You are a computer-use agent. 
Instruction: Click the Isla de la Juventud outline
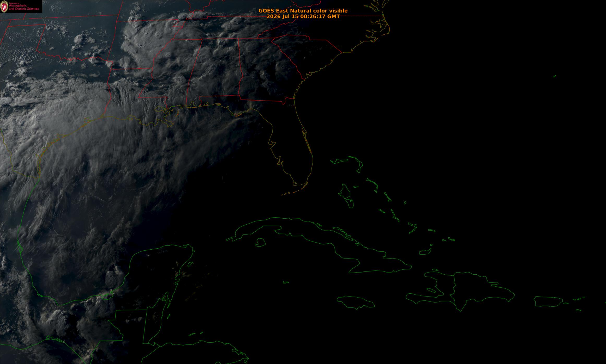(260, 242)
